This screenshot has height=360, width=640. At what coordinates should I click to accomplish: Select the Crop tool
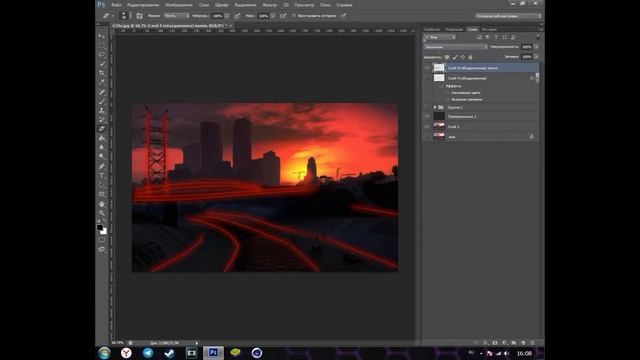coord(102,73)
